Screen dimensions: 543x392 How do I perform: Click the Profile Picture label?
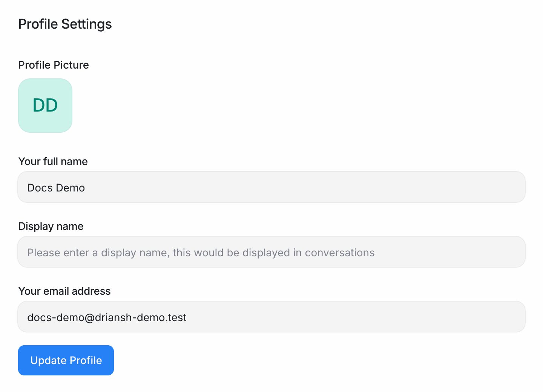(54, 65)
